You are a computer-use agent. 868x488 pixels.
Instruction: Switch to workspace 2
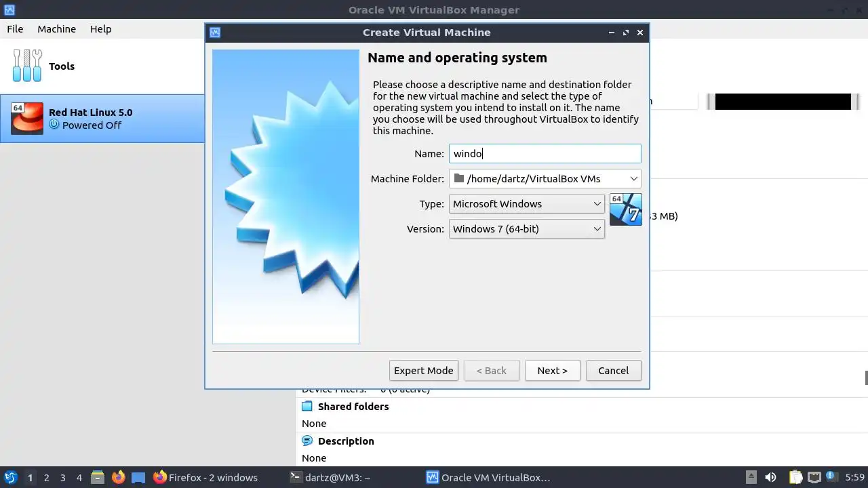click(46, 477)
